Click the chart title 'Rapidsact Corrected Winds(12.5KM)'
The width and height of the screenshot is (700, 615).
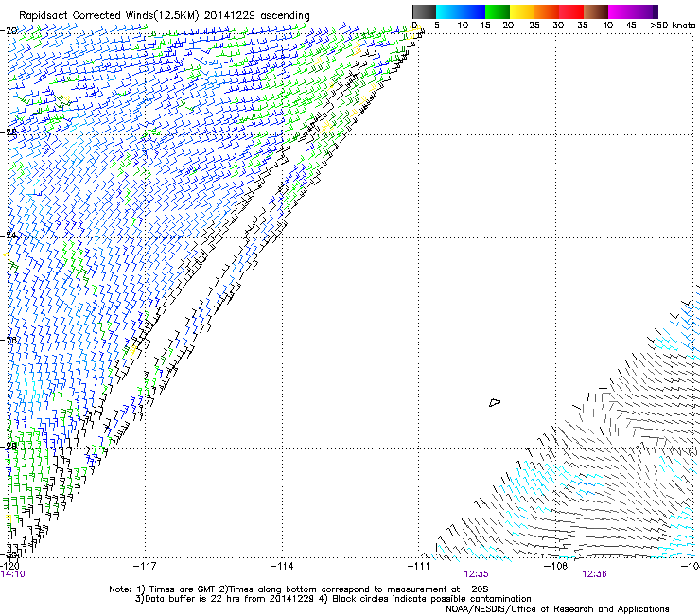pos(109,16)
